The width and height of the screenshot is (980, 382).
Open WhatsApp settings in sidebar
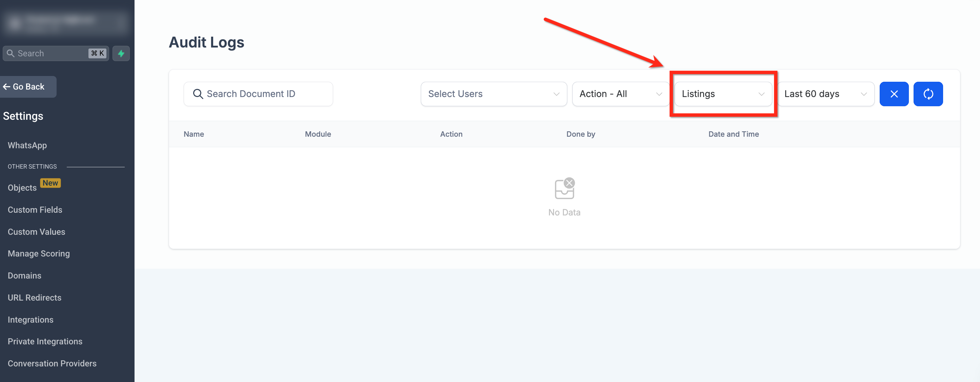click(x=27, y=145)
